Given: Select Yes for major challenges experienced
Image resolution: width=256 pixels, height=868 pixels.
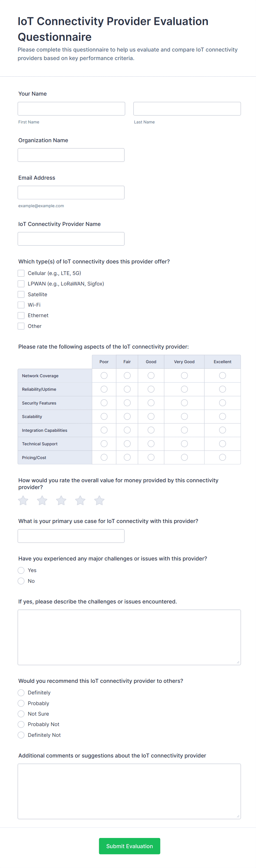Looking at the screenshot, I should click(21, 570).
